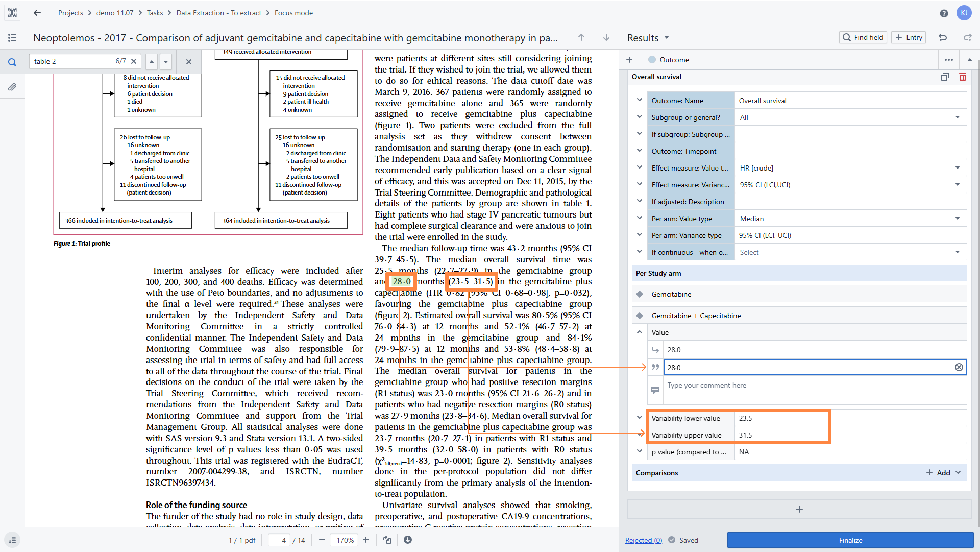
Task: Click the page number field showing 4
Action: pyautogui.click(x=279, y=540)
